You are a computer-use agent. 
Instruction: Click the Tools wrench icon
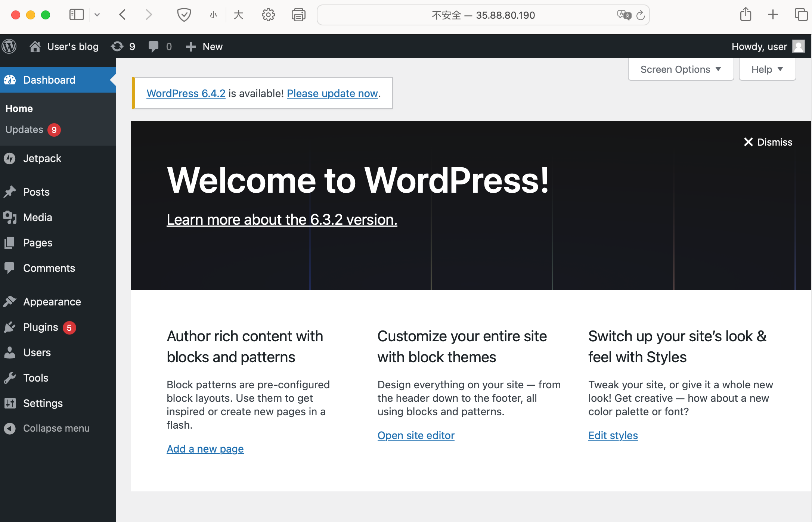tap(10, 378)
